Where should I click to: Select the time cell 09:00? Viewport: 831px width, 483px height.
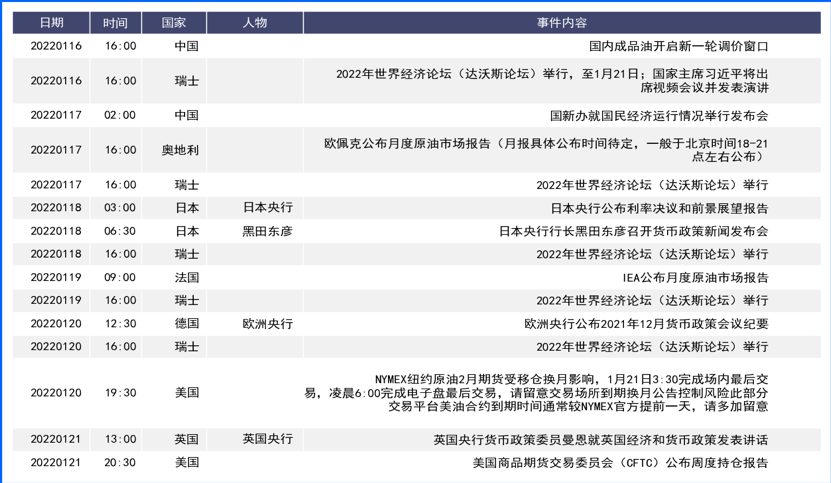coord(120,277)
